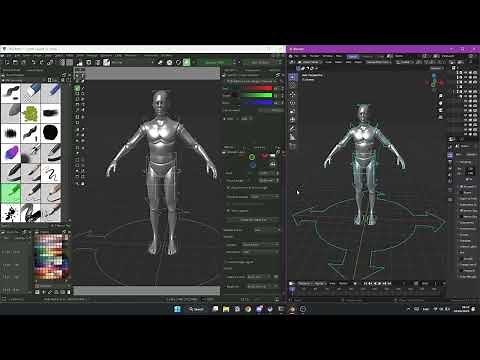Switch to the highlighted Layout workspace tab in Blender
Viewport: 480px width, 360px height.
[353, 56]
